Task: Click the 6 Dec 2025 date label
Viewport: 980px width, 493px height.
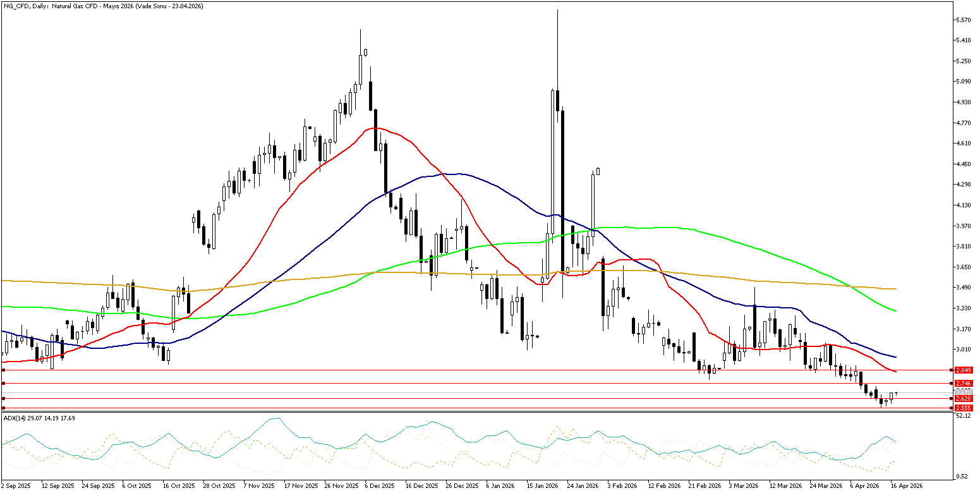Action: (380, 486)
